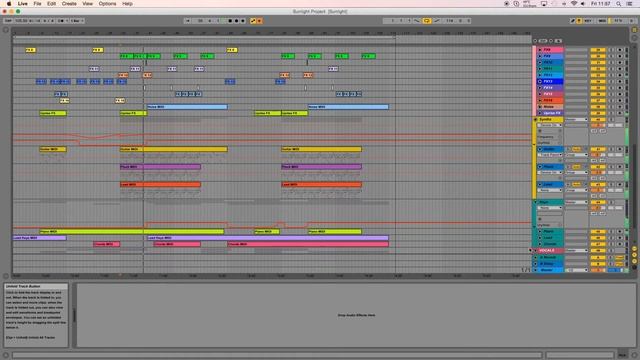This screenshot has height=360, width=640.
Task: Adjust the Master track volume field
Action: (x=598, y=270)
